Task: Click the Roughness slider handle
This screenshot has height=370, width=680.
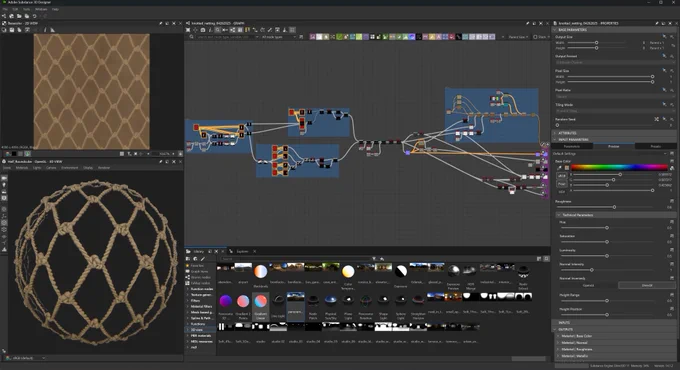Action: click(x=614, y=207)
